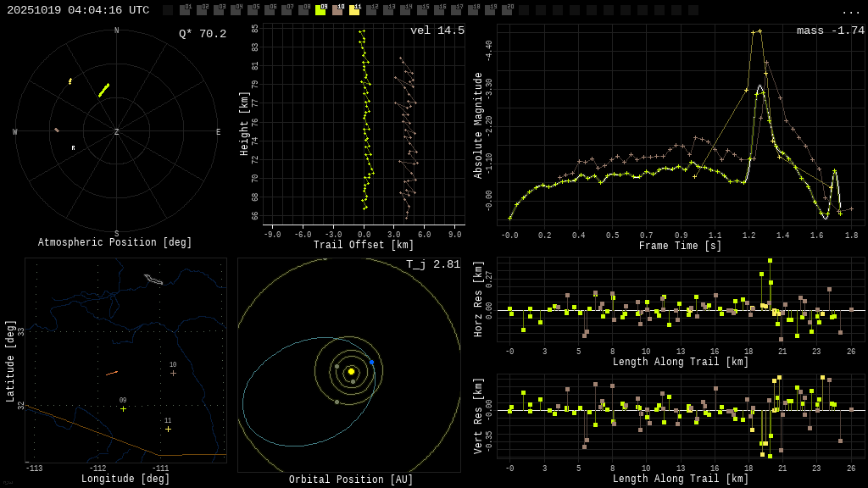The image size is (868, 488).
Task: Click station 11 cross marker on map
Action: coord(168,429)
